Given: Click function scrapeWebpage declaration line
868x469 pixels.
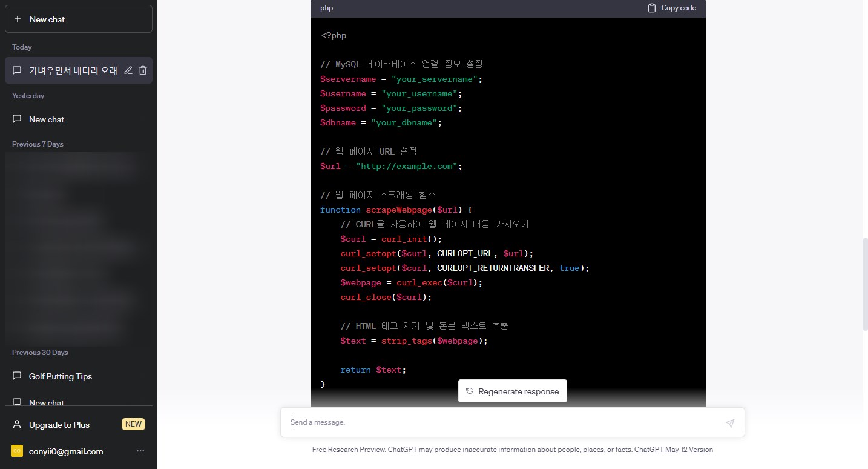Looking at the screenshot, I should point(396,210).
